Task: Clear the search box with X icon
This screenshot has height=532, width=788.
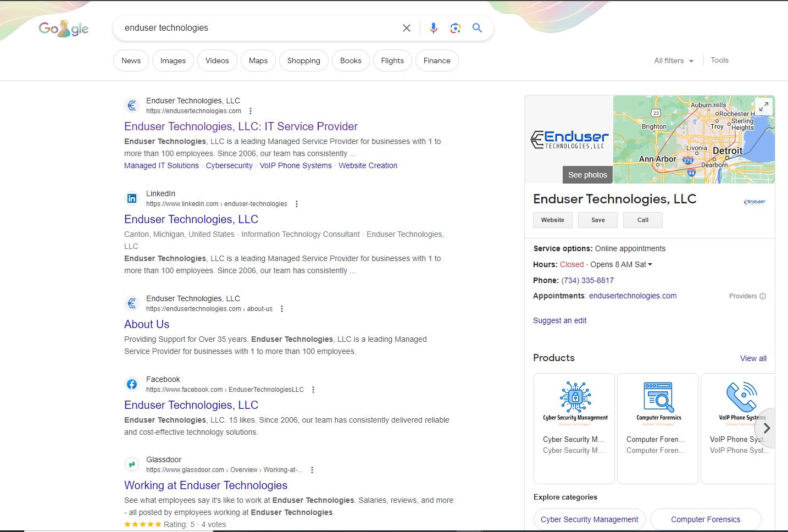Action: pos(407,28)
